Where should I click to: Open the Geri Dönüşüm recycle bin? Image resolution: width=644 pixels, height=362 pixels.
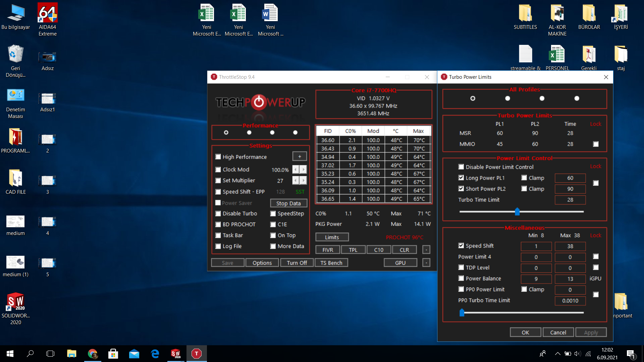click(15, 54)
